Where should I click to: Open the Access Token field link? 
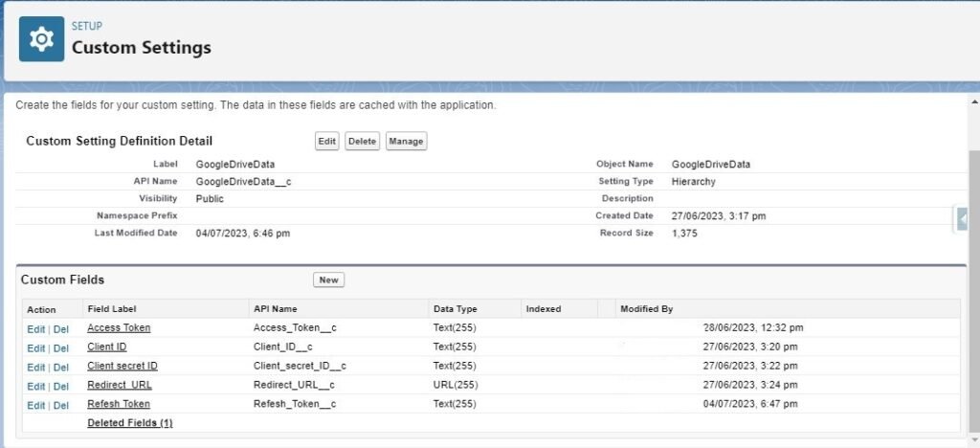click(119, 327)
